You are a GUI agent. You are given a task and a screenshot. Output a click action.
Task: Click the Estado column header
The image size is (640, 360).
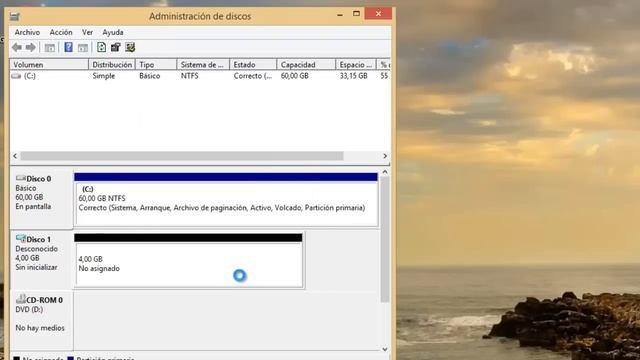click(x=253, y=64)
